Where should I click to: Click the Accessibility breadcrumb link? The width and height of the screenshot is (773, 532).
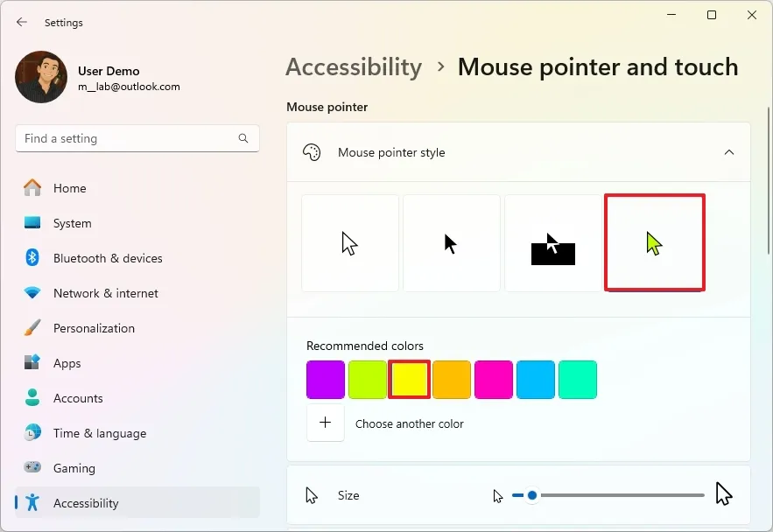[354, 67]
